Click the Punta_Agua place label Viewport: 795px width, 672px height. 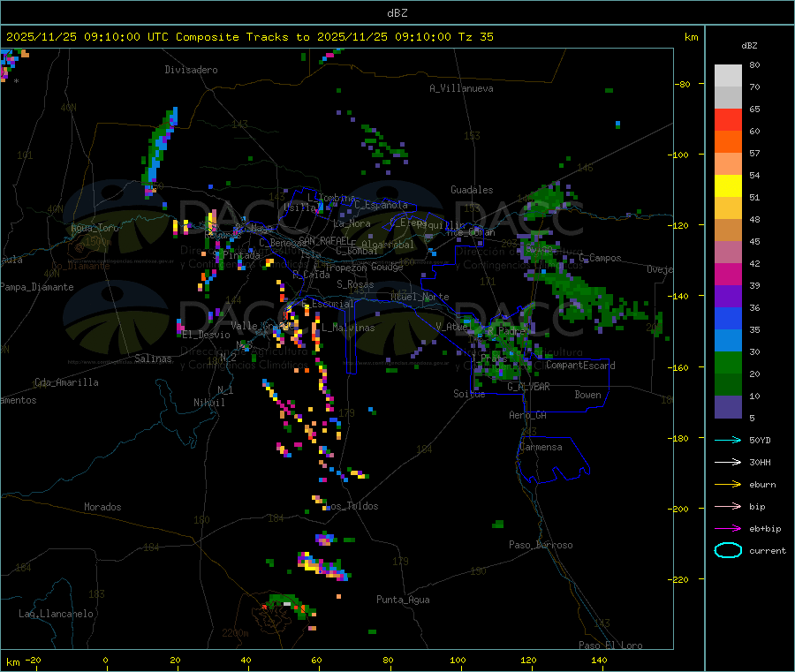coord(403,600)
